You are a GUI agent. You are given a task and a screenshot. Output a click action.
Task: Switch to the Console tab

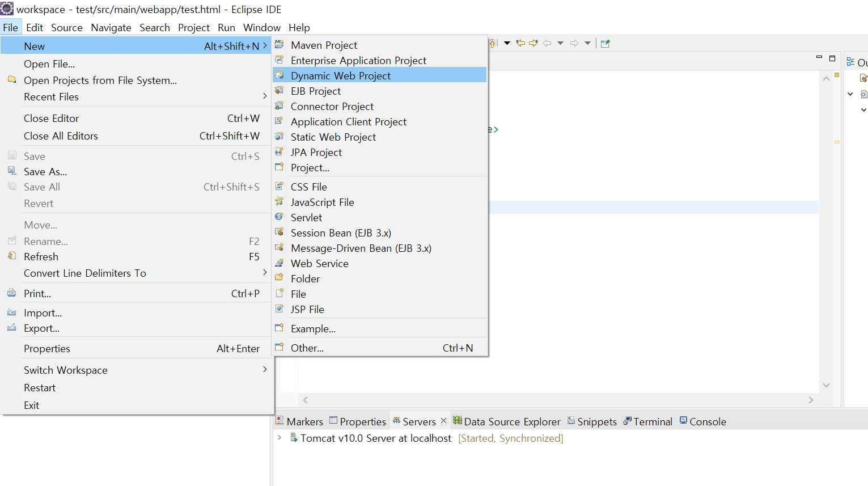(703, 421)
